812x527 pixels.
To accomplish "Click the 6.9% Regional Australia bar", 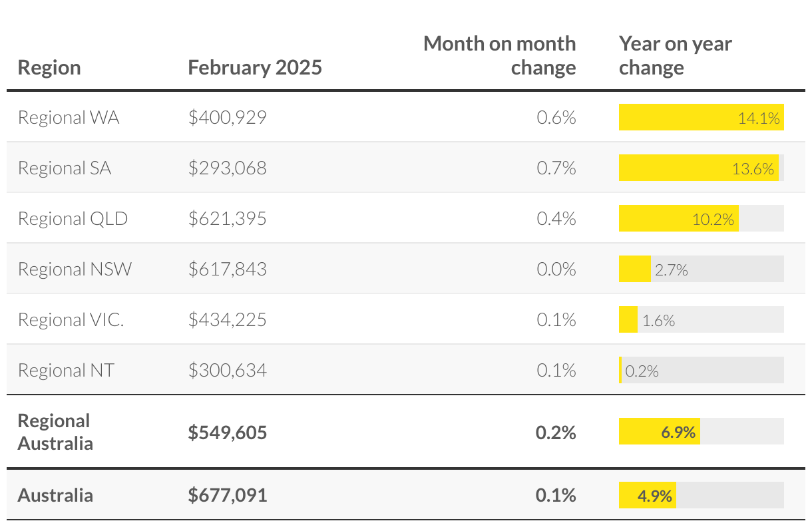I will coord(660,432).
